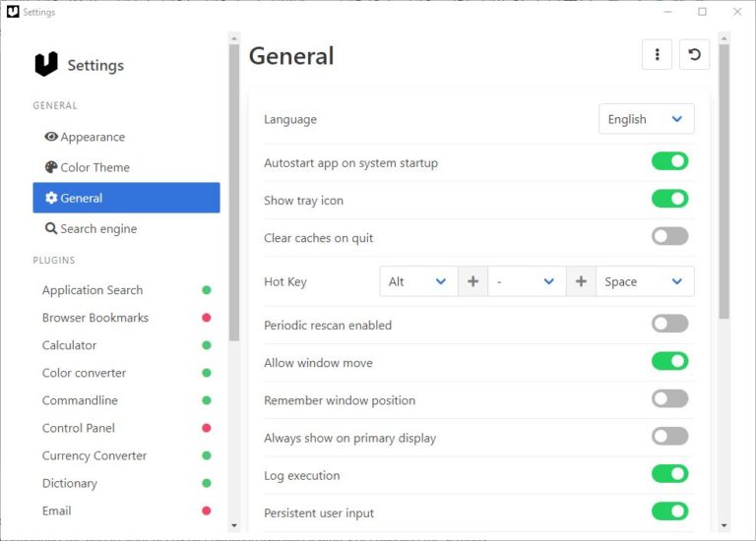Click the green status dot beside Calculator
The width and height of the screenshot is (756, 541).
pos(207,345)
